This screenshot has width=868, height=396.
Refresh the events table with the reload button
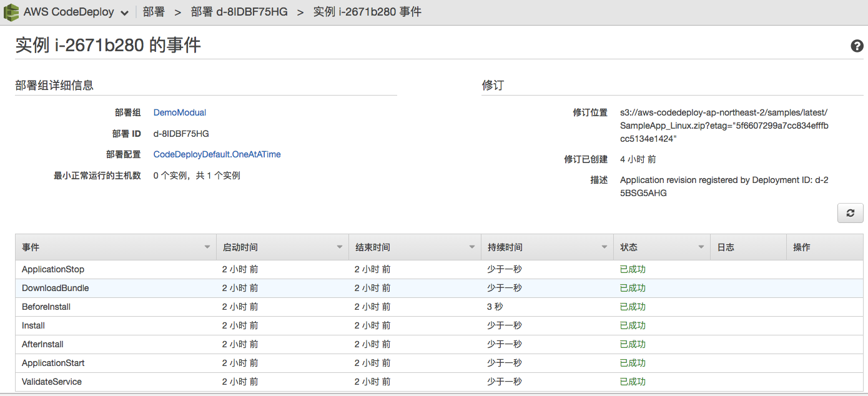tap(850, 213)
